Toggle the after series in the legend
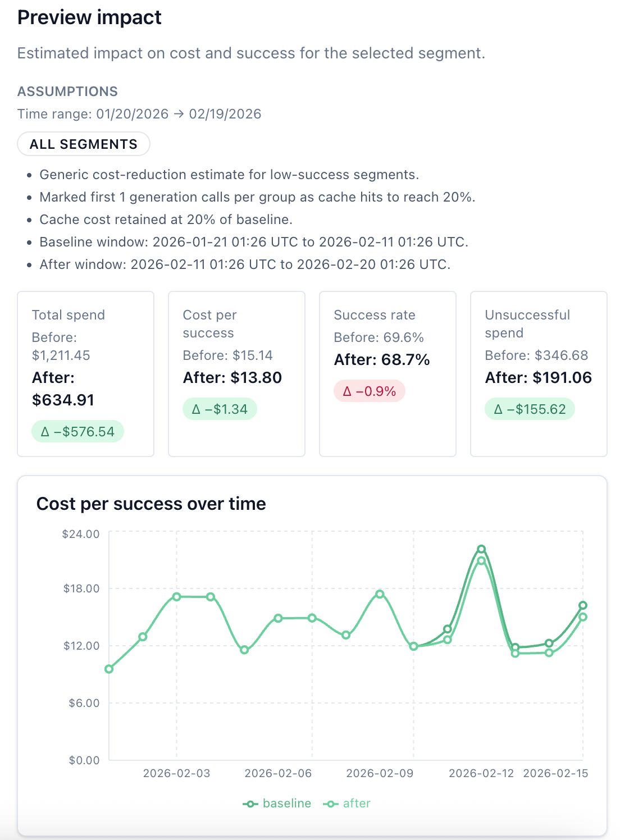 357,803
